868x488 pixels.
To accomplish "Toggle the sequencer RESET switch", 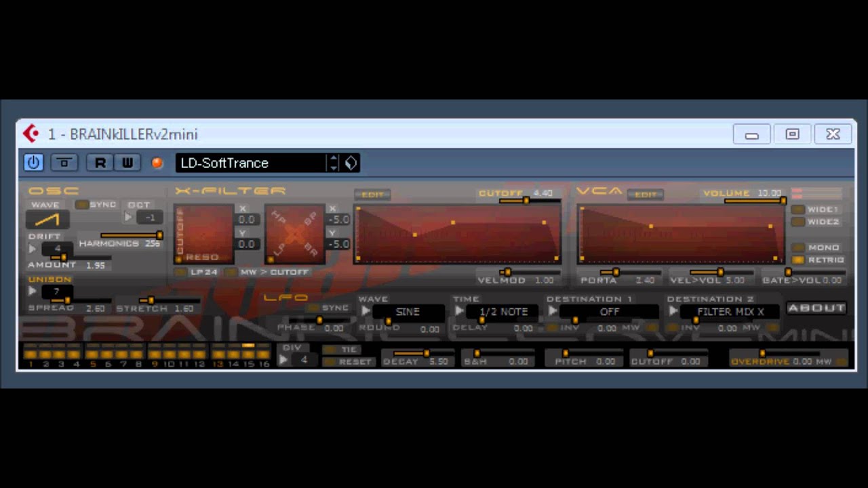I will point(330,361).
